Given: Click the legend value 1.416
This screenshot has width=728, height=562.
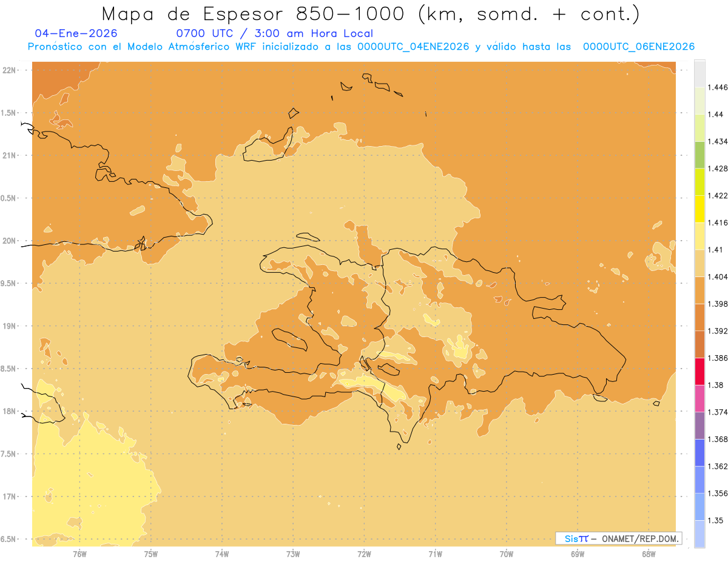Looking at the screenshot, I should (718, 222).
